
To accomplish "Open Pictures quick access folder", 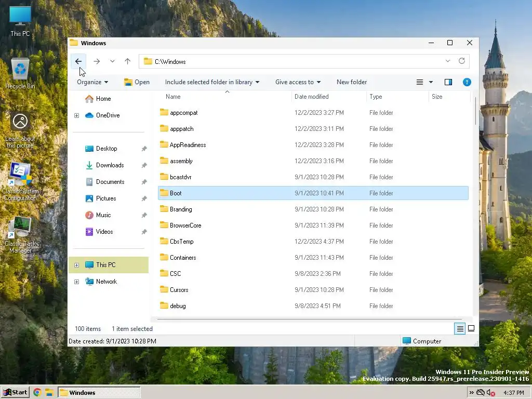I will (x=101, y=198).
